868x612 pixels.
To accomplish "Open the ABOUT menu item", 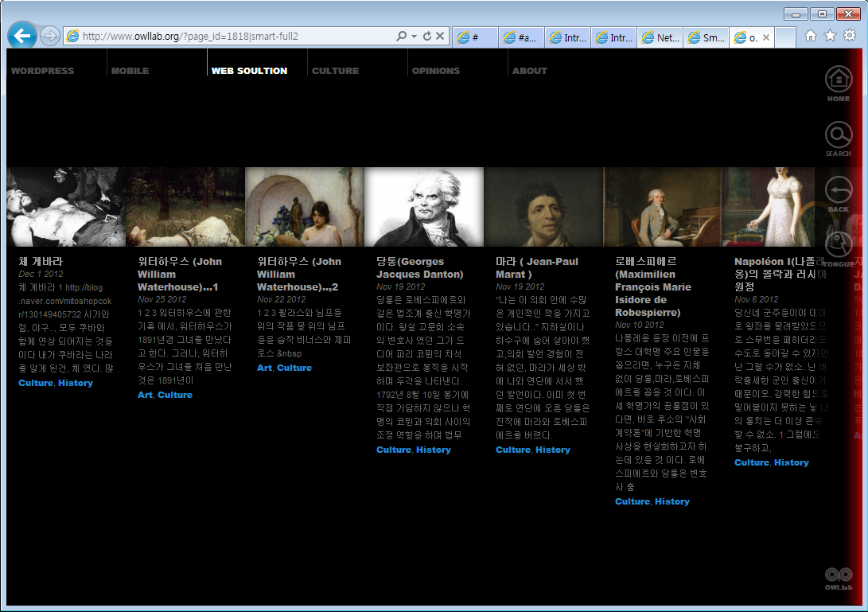I will 530,71.
